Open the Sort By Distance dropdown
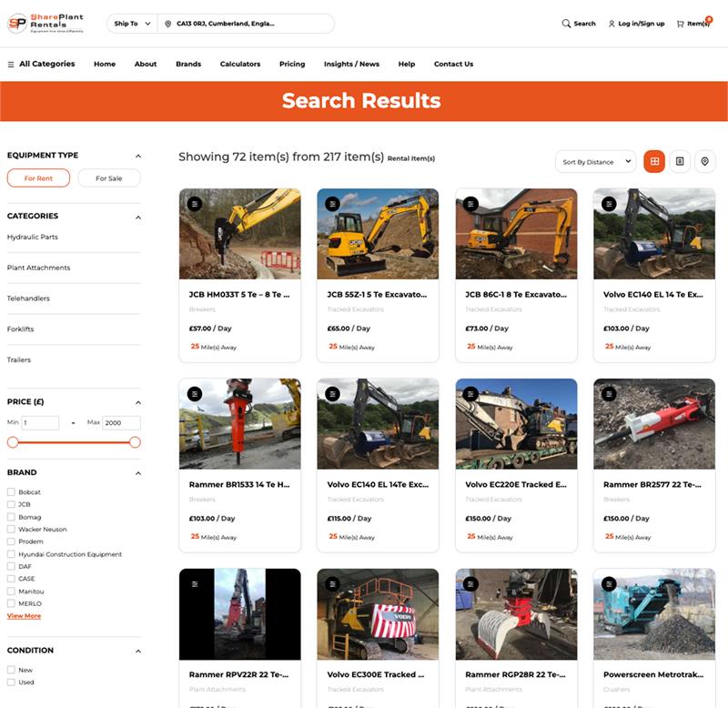Viewport: 728px width, 708px height. [x=595, y=162]
